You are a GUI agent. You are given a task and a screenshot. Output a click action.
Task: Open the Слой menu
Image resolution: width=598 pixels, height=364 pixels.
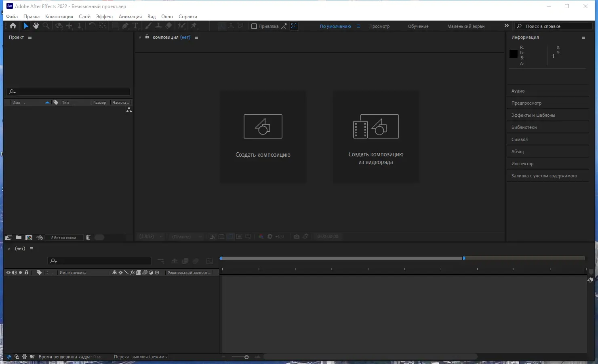[84, 17]
